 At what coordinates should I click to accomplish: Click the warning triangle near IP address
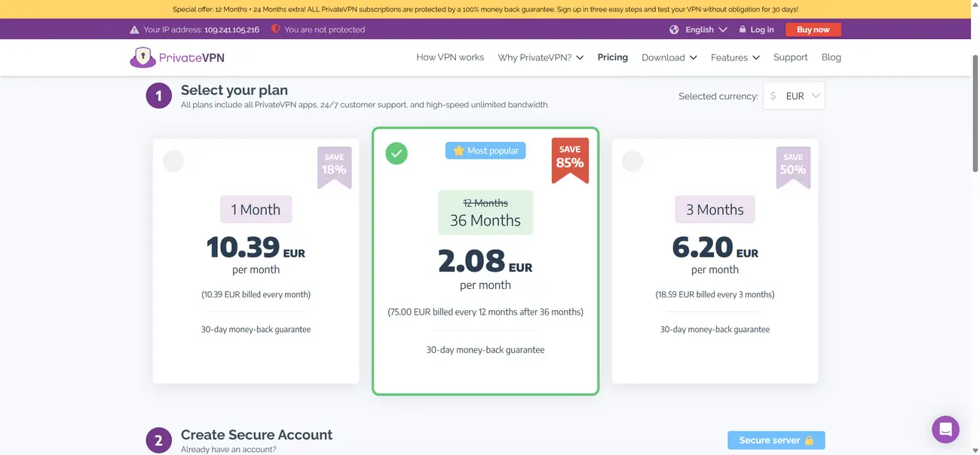click(x=134, y=29)
